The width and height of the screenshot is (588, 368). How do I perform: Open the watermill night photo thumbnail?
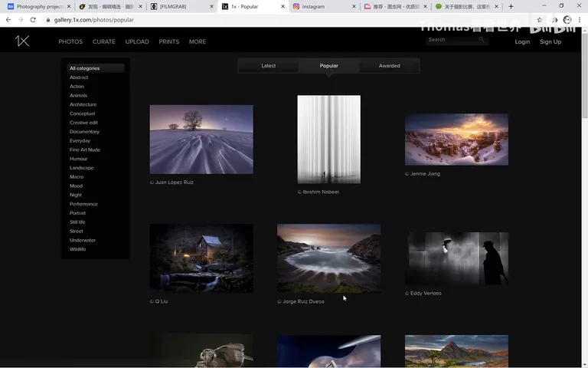click(201, 258)
